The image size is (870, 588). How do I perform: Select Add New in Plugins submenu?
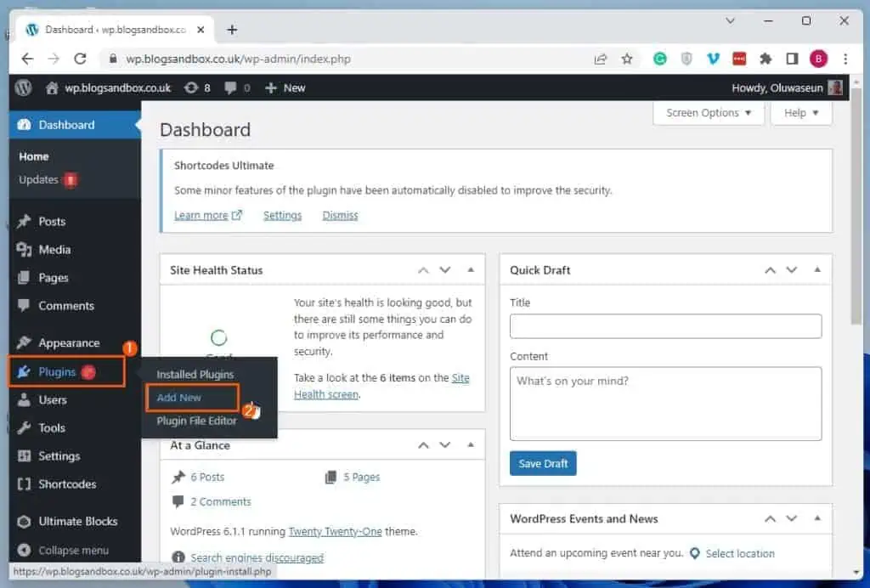178,397
